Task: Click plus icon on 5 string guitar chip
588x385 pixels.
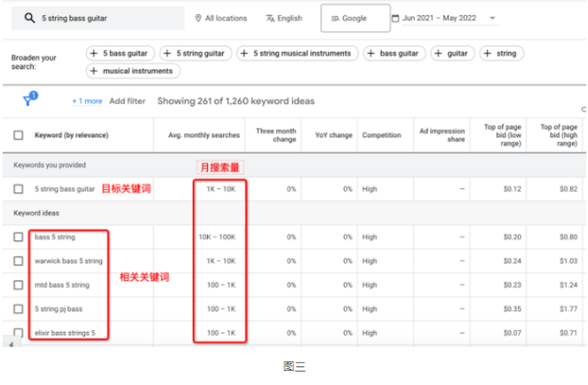Action: (168, 53)
